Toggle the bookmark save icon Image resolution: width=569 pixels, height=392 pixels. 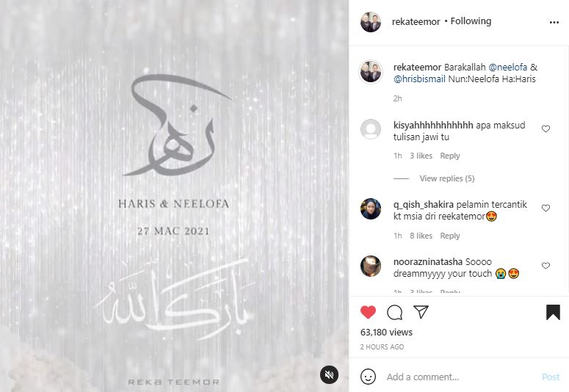[x=553, y=312]
